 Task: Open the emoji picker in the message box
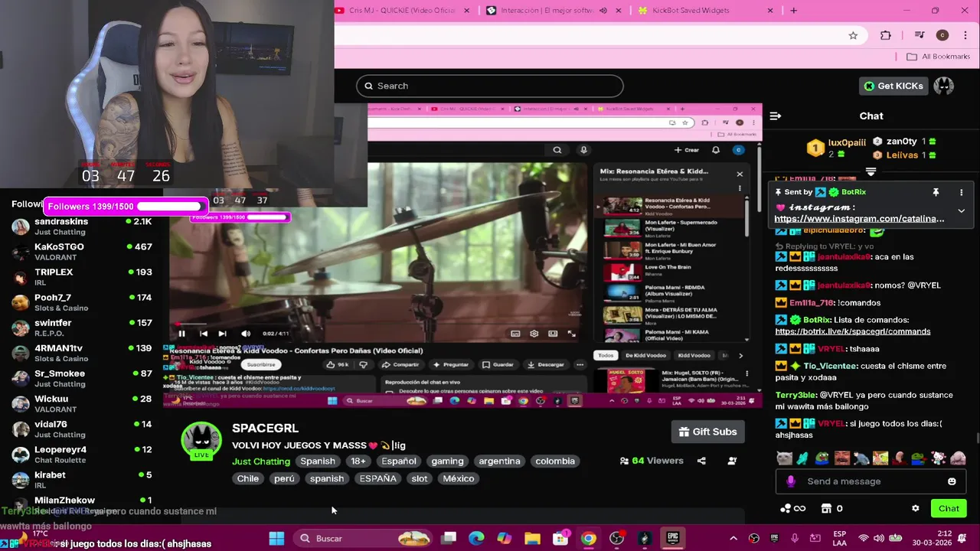coord(952,481)
